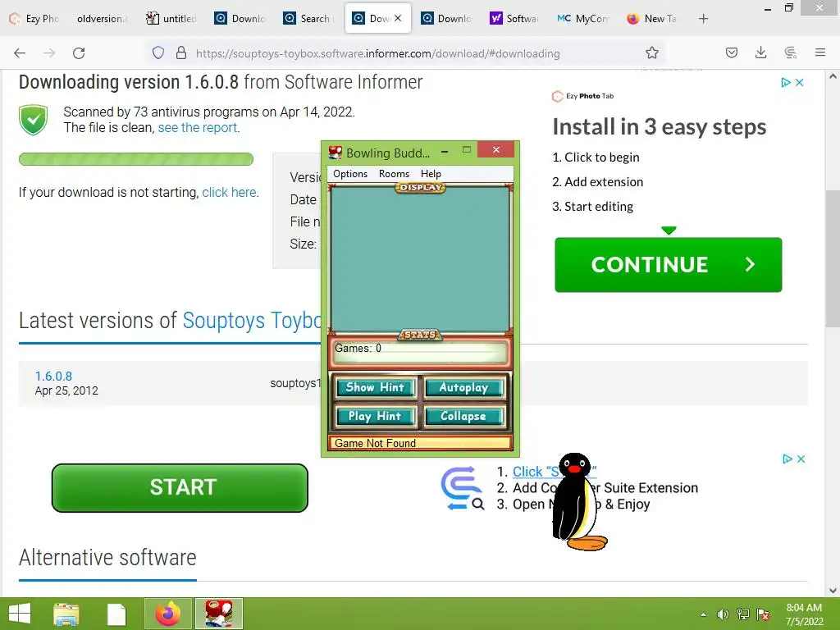Click the network tray icon
Image resolution: width=840 pixels, height=630 pixels.
[743, 614]
